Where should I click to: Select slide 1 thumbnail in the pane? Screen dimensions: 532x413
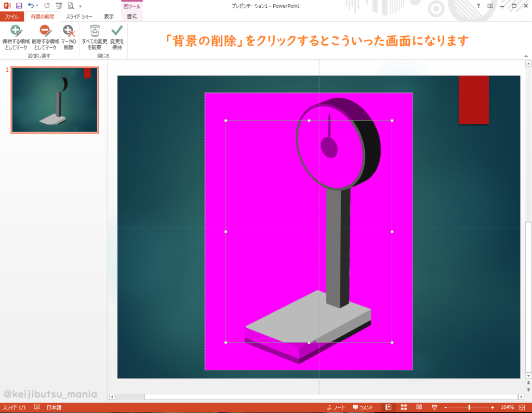coord(54,99)
